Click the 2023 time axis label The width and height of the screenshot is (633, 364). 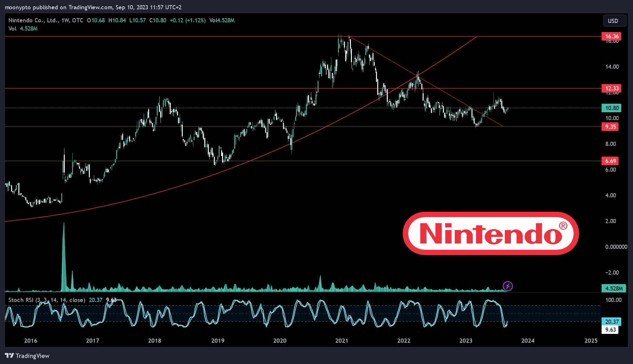(x=466, y=341)
